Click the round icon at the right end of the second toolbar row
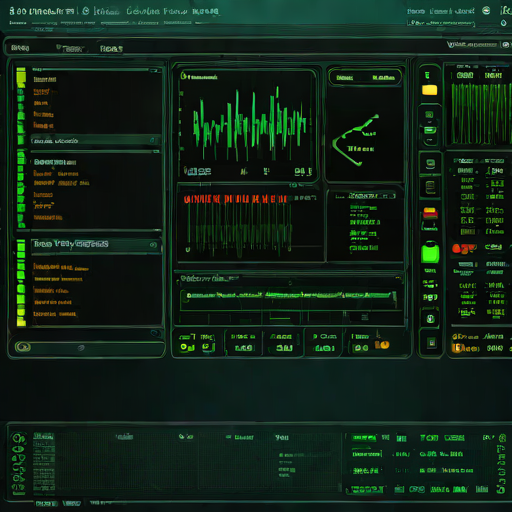512x512 pixels. click(x=506, y=45)
